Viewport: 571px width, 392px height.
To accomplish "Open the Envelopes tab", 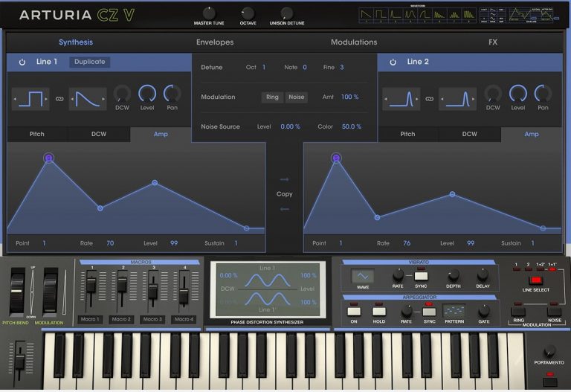I will (x=215, y=42).
